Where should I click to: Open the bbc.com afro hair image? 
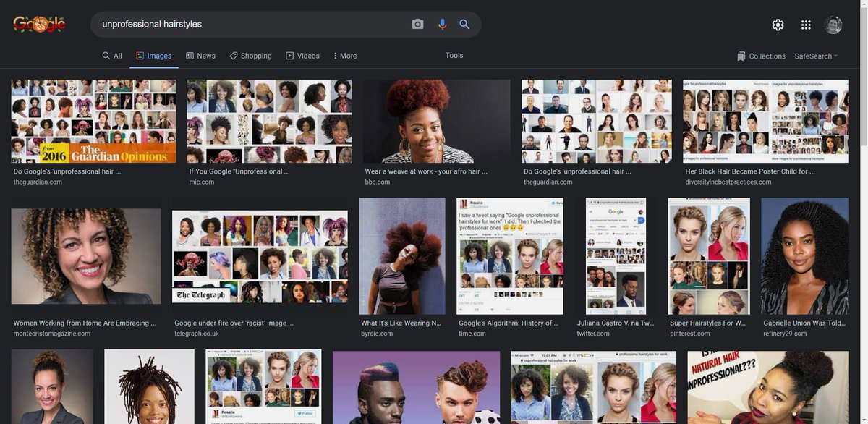436,121
